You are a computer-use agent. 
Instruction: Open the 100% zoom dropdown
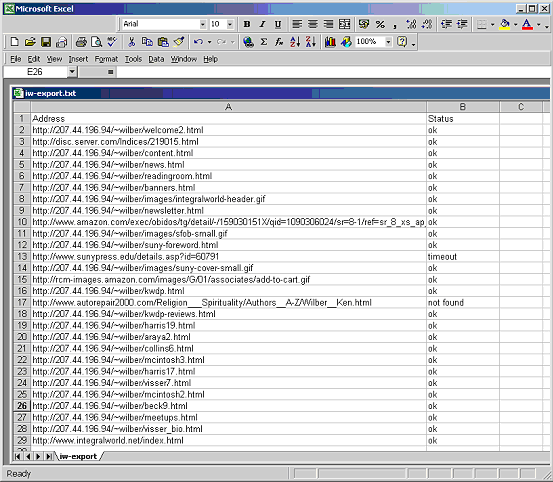[x=388, y=42]
